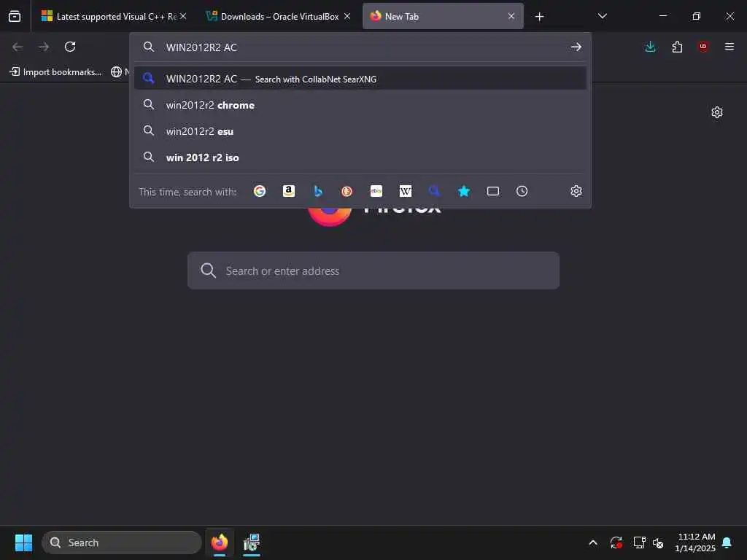Open new tab page customize gear
The height and width of the screenshot is (560, 747).
coord(717,112)
